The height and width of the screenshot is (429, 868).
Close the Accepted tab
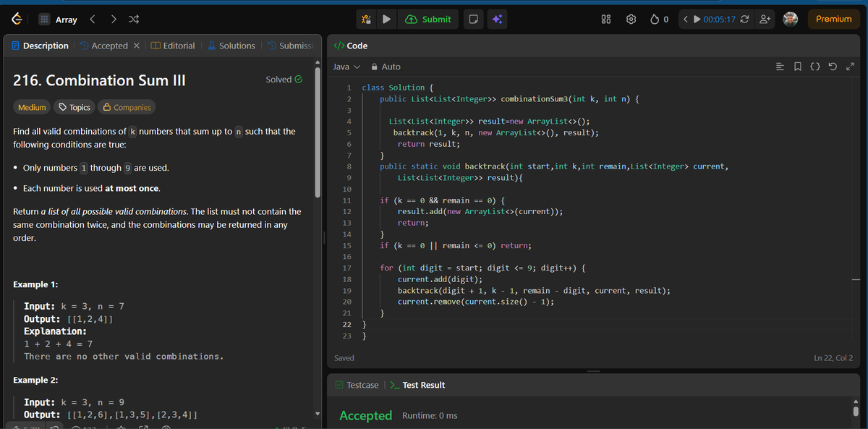tap(137, 46)
